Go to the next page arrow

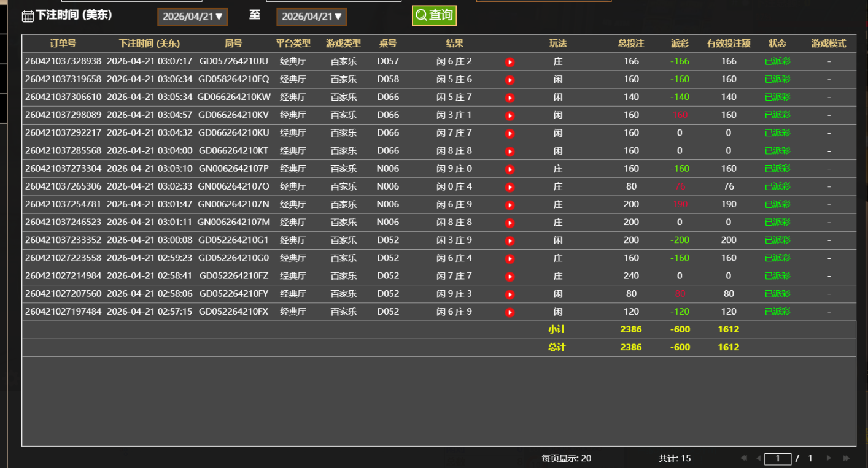click(829, 458)
